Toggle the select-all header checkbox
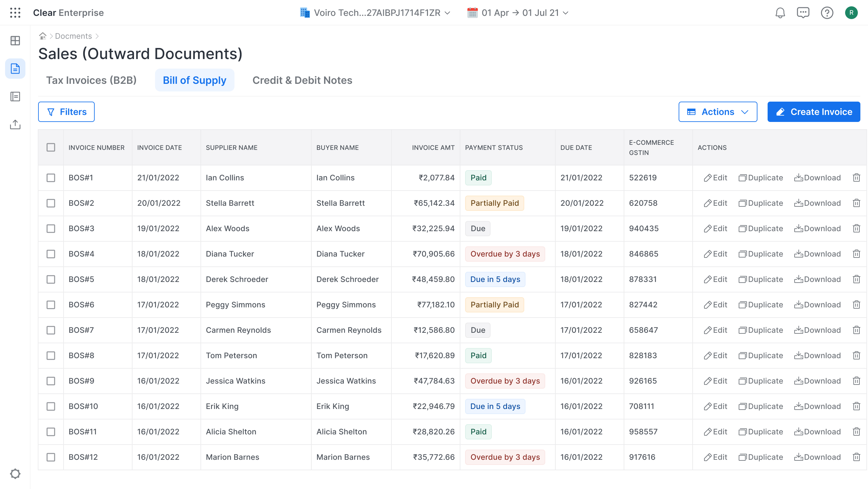 (51, 148)
